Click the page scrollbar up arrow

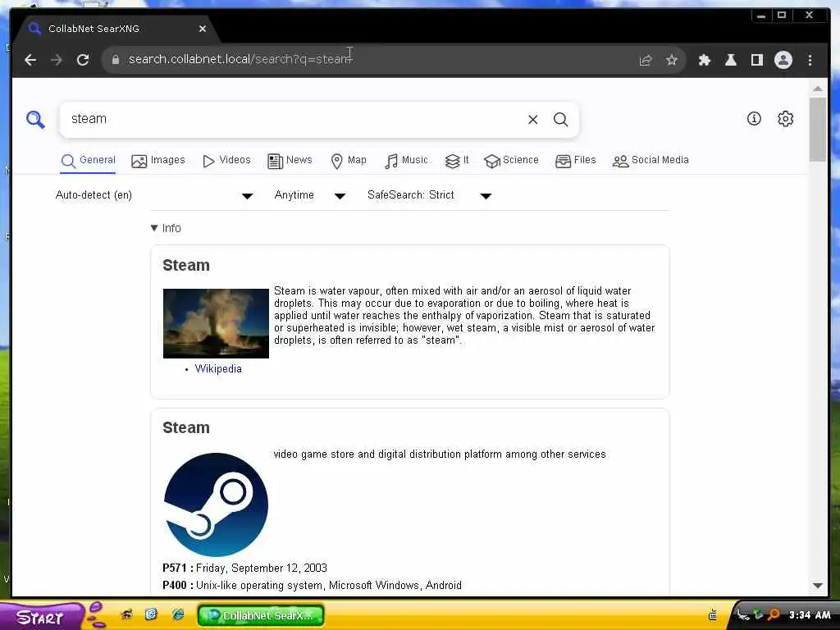[818, 89]
